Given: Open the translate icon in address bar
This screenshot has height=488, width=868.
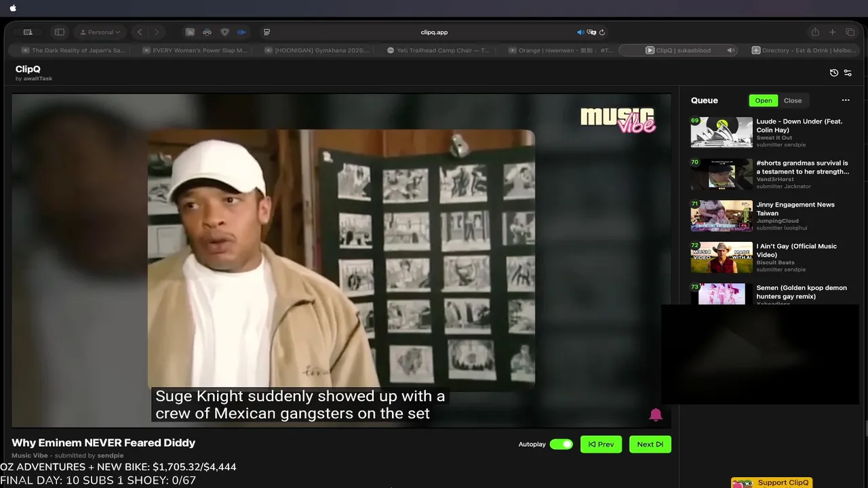Looking at the screenshot, I should tap(591, 32).
